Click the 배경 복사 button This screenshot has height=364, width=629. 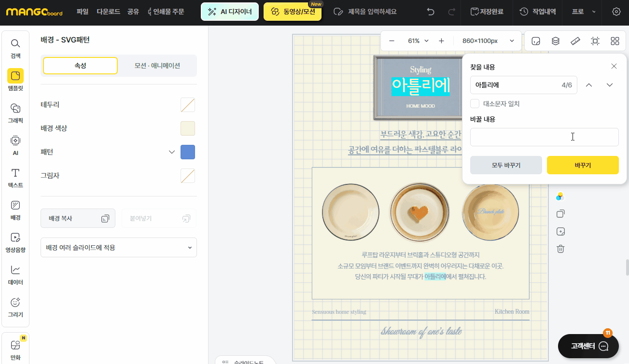(x=78, y=218)
